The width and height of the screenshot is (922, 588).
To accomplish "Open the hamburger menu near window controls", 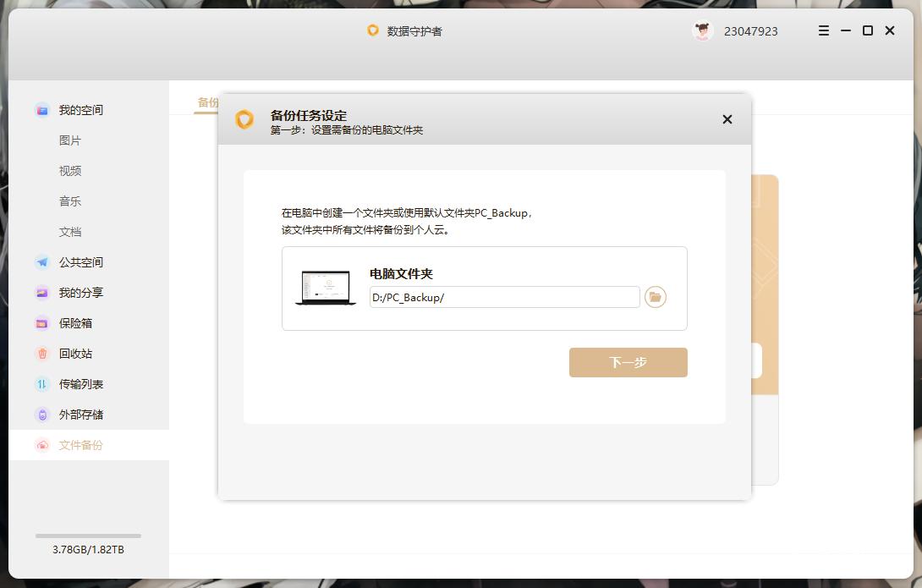I will (822, 30).
